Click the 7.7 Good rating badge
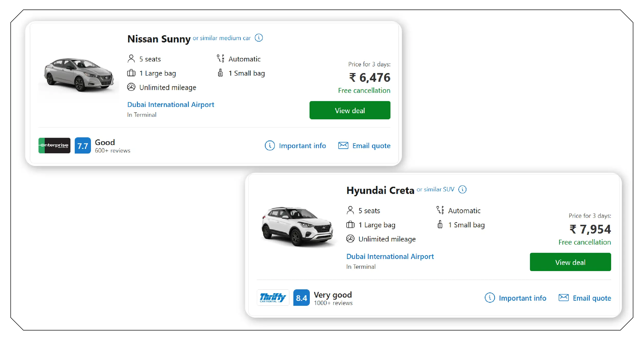This screenshot has width=644, height=340. point(82,145)
